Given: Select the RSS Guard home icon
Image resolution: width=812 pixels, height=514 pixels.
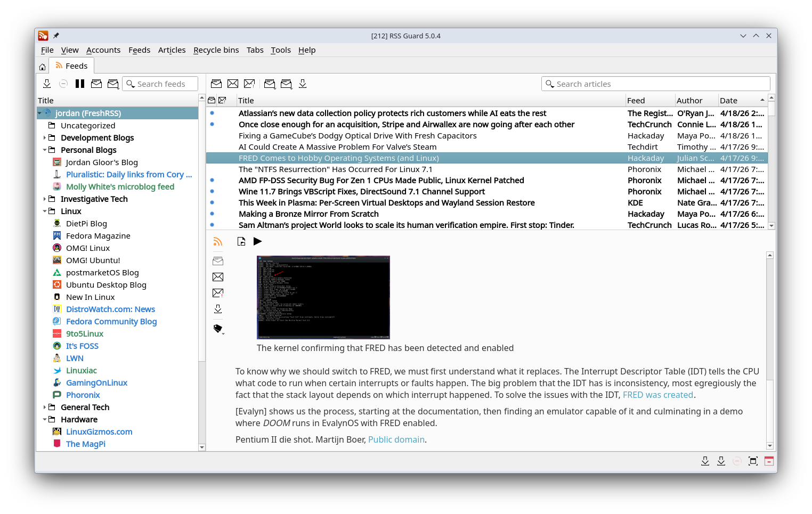Looking at the screenshot, I should 42,66.
